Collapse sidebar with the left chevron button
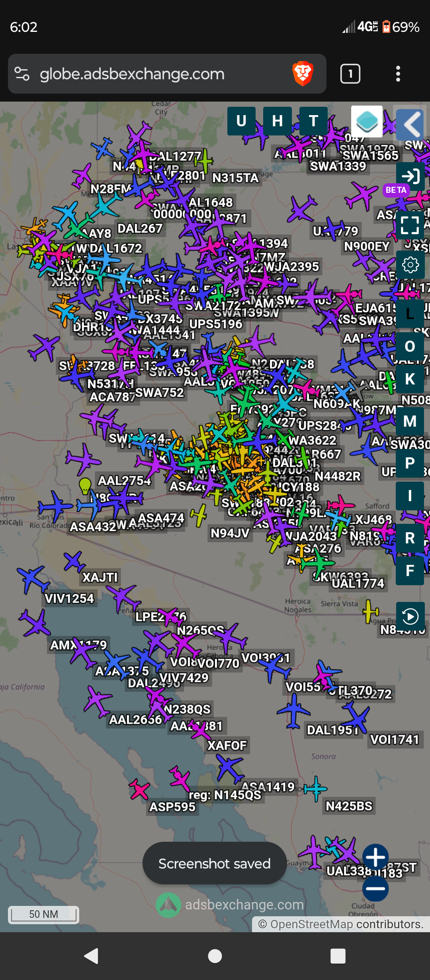 click(x=410, y=125)
